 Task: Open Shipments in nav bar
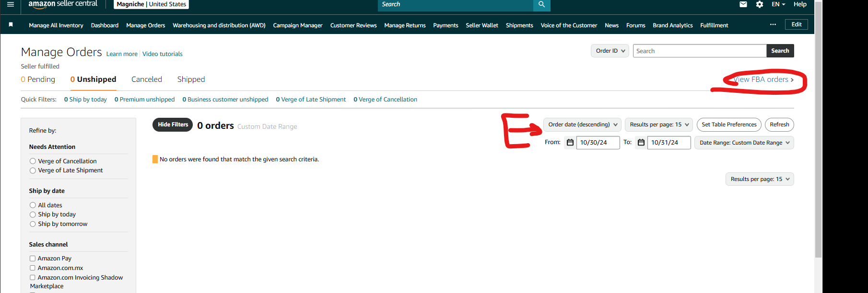coord(519,25)
